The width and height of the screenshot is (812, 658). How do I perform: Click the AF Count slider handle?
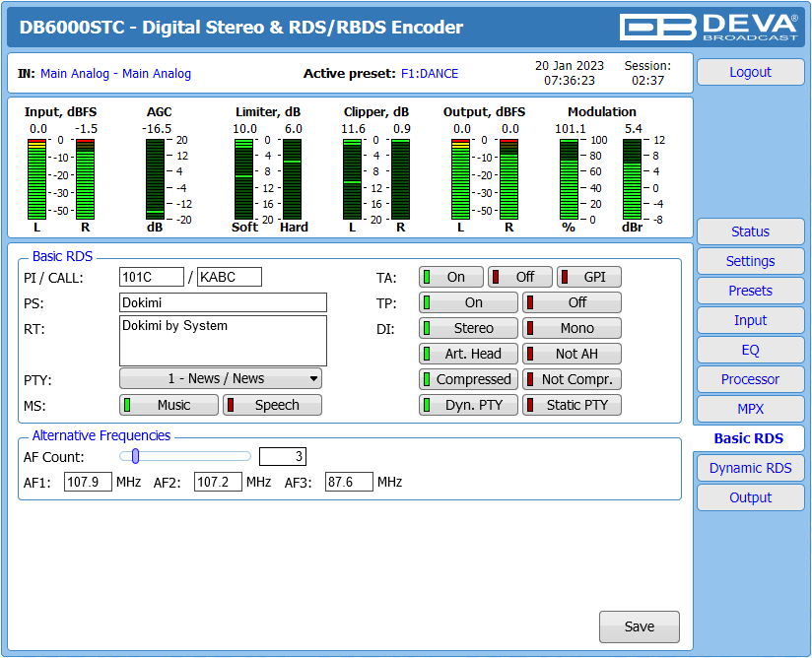tap(135, 456)
